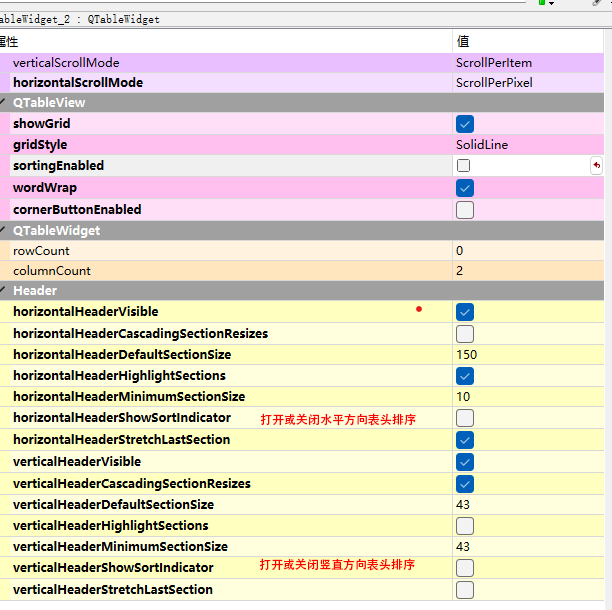This screenshot has width=612, height=610.
Task: Enable verticalHeaderHighlightSections checkbox
Action: (464, 526)
